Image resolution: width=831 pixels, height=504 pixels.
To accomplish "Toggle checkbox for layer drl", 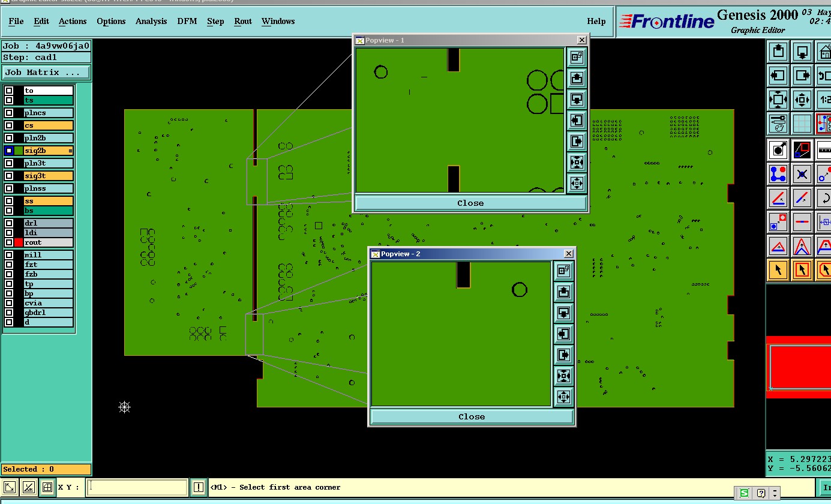I will click(9, 223).
